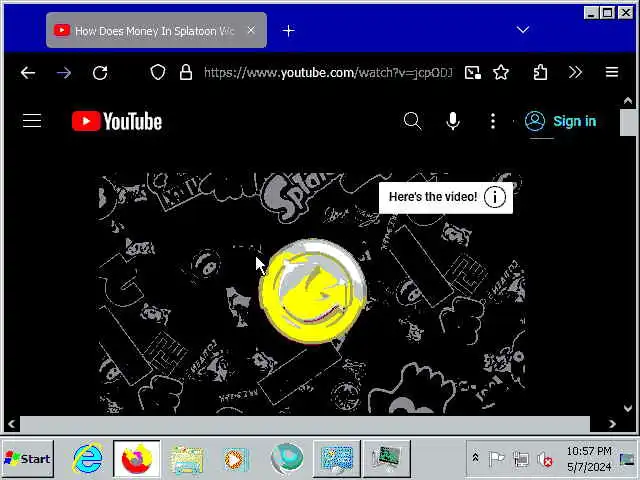Viewport: 640px width, 480px height.
Task: Open the network status tray icon
Action: coord(521,459)
